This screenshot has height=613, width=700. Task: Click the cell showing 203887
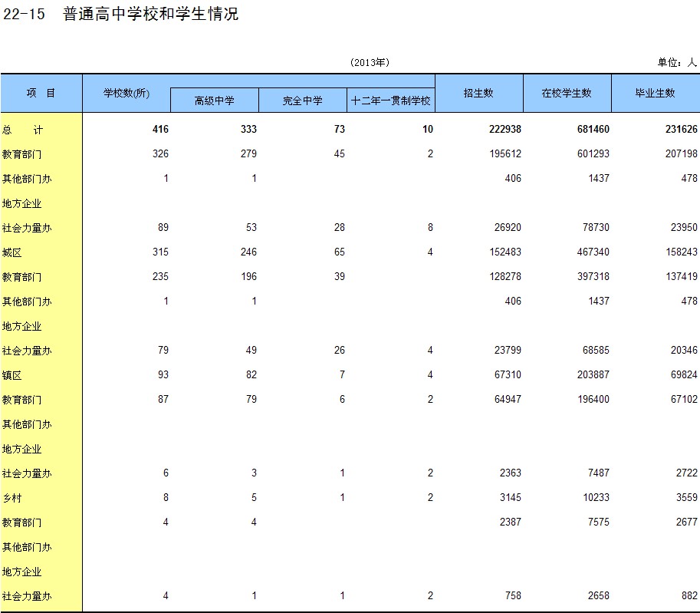tap(593, 375)
